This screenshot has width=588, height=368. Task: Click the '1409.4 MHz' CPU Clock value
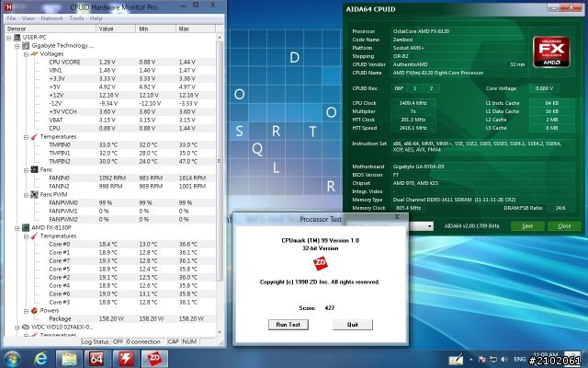[x=413, y=103]
